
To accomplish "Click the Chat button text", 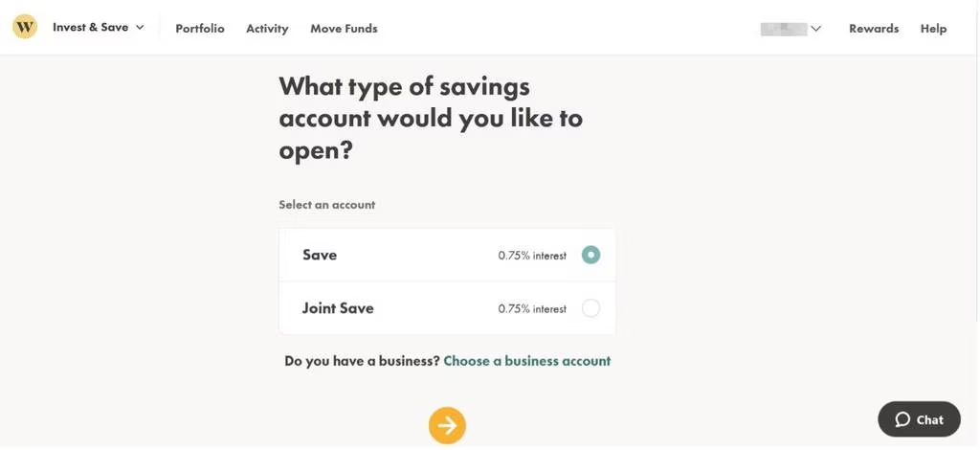I will click(930, 420).
